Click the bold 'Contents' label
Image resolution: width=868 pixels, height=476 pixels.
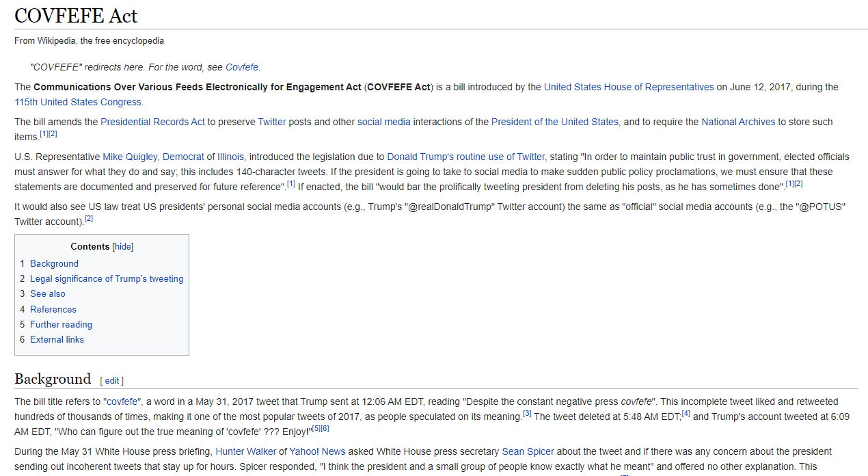click(90, 247)
